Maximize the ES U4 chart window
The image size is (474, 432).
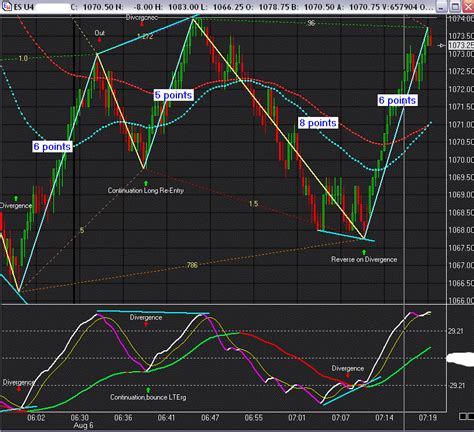(x=455, y=6)
